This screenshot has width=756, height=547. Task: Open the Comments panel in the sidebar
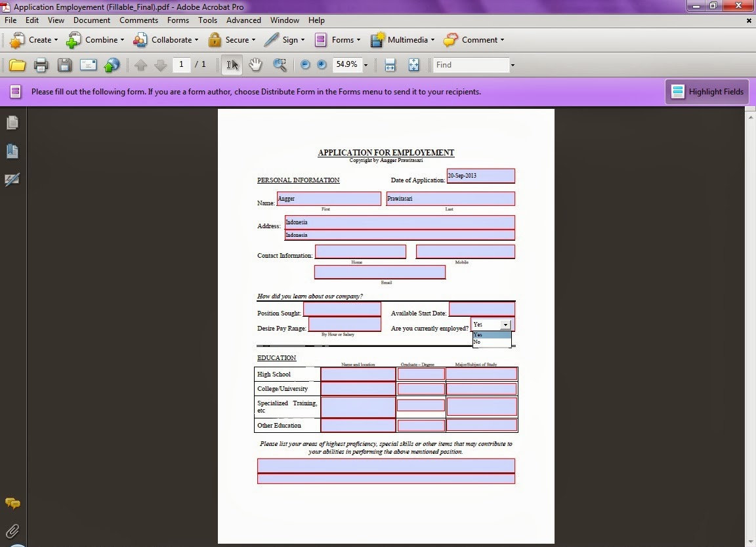click(x=12, y=504)
